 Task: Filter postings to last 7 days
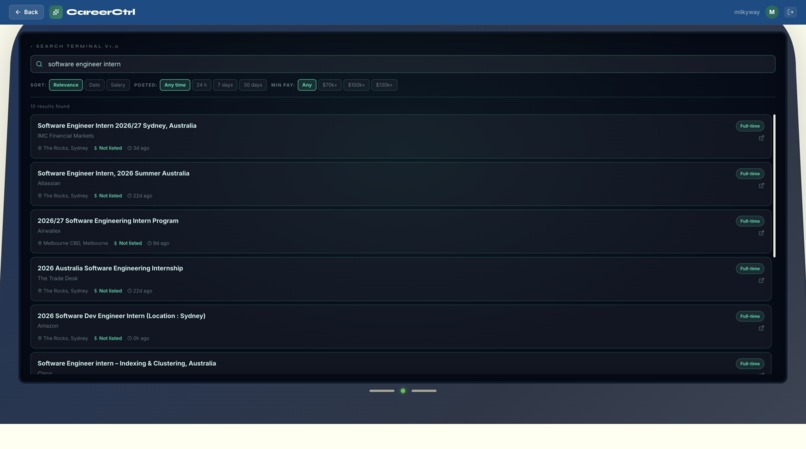click(x=225, y=85)
